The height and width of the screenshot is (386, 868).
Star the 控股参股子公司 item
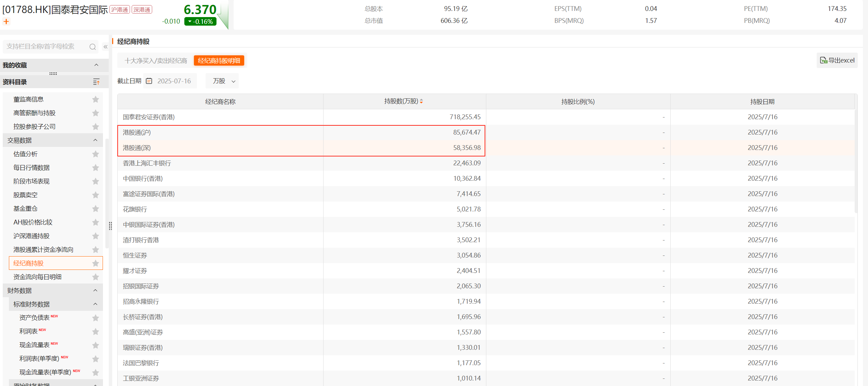point(95,127)
